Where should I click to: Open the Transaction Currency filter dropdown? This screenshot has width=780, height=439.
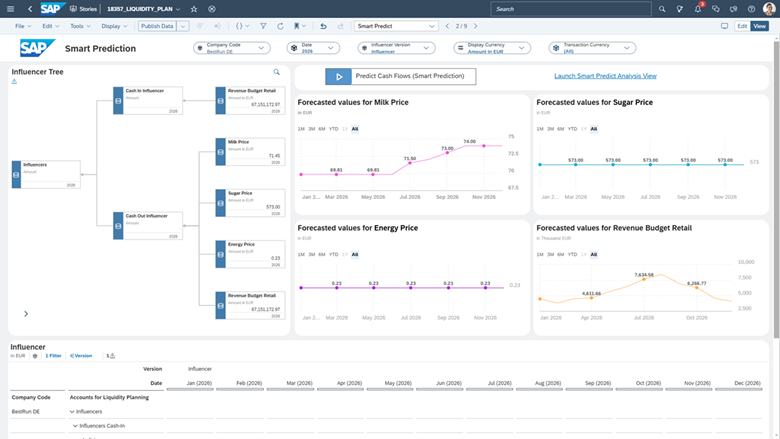pyautogui.click(x=592, y=48)
